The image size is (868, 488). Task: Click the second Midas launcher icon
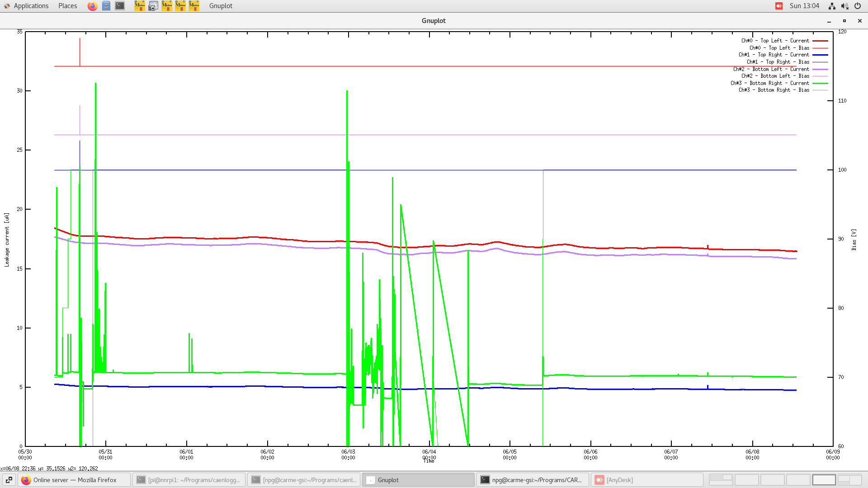[x=167, y=6]
